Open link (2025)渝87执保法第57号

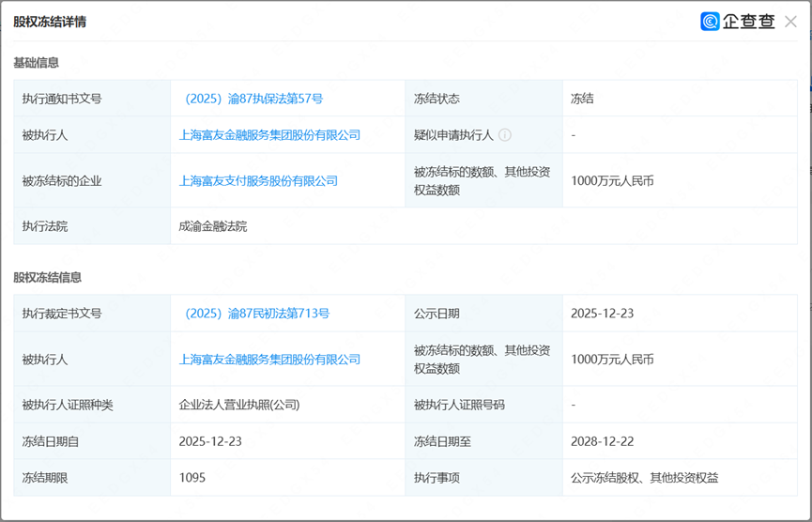click(253, 99)
